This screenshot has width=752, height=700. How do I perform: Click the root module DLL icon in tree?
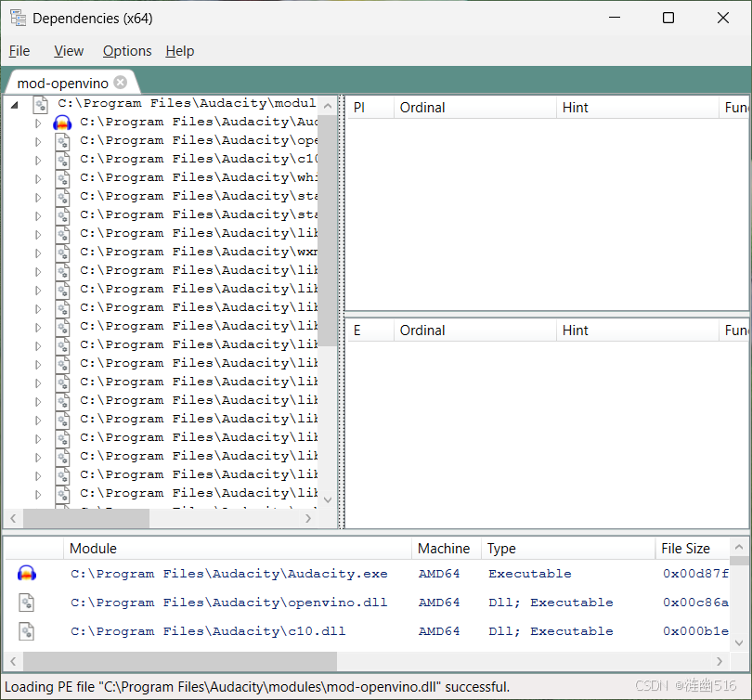pos(40,104)
